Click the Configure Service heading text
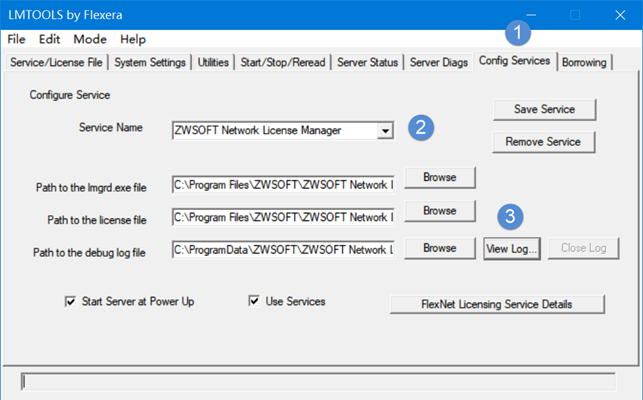Viewport: 643px width, 400px height. tap(70, 95)
